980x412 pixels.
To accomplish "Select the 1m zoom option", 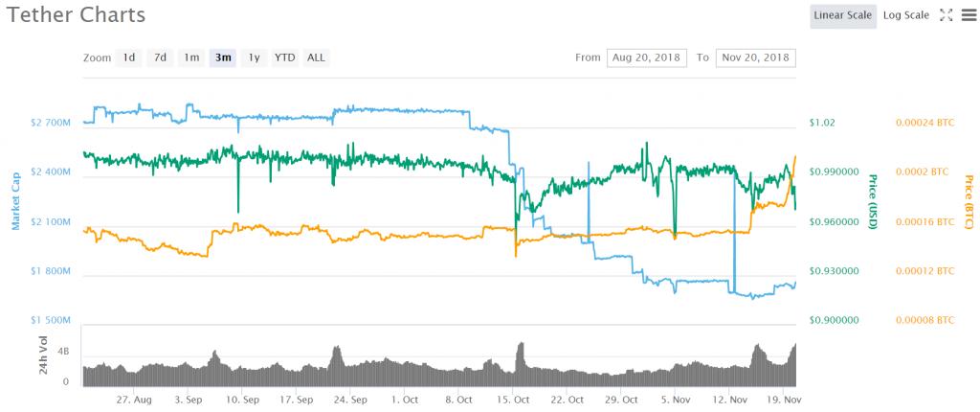I will coord(191,57).
